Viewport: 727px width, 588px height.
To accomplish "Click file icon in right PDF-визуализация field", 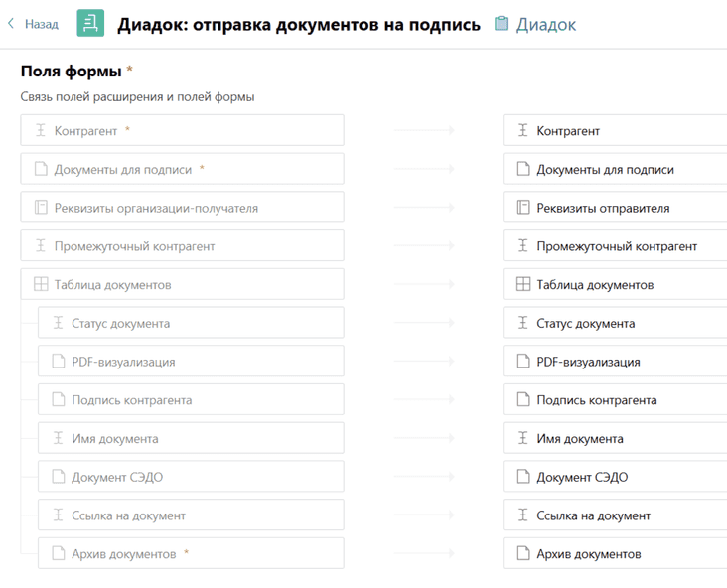I will [x=523, y=362].
